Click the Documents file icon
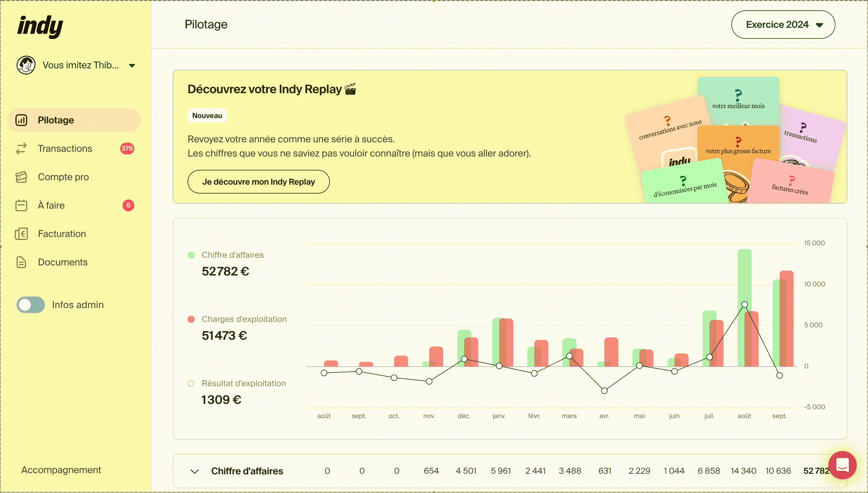The width and height of the screenshot is (868, 493). (21, 262)
